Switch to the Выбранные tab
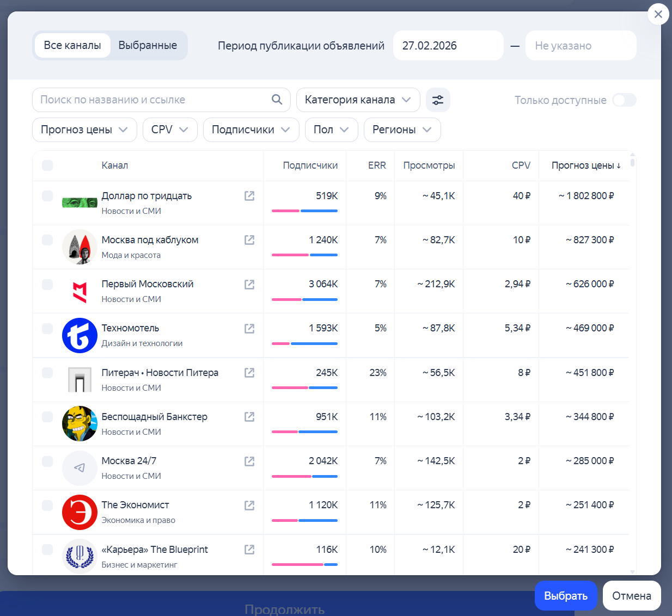The height and width of the screenshot is (616, 672). [x=148, y=45]
